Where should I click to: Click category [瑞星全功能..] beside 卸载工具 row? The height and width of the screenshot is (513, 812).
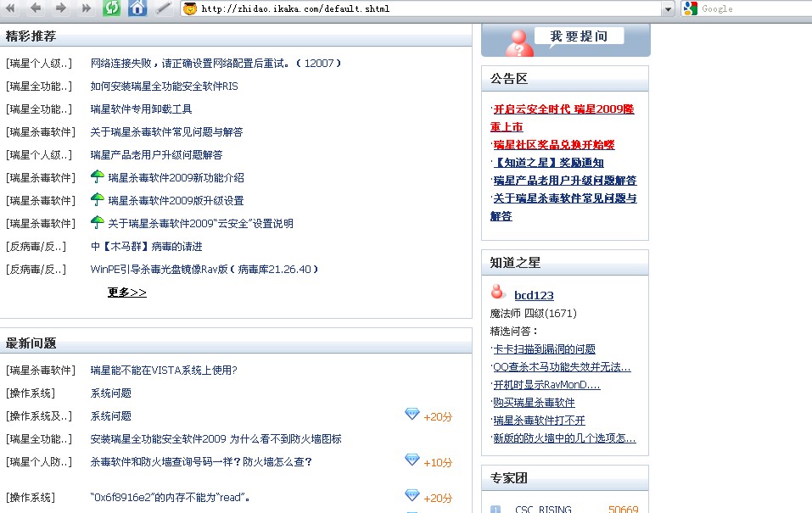(39, 109)
